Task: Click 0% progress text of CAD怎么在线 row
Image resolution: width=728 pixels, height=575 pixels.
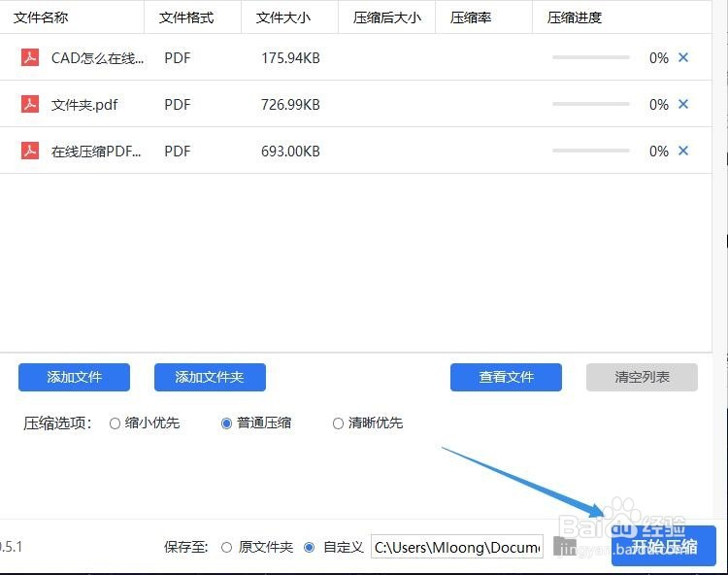Action: pyautogui.click(x=659, y=58)
